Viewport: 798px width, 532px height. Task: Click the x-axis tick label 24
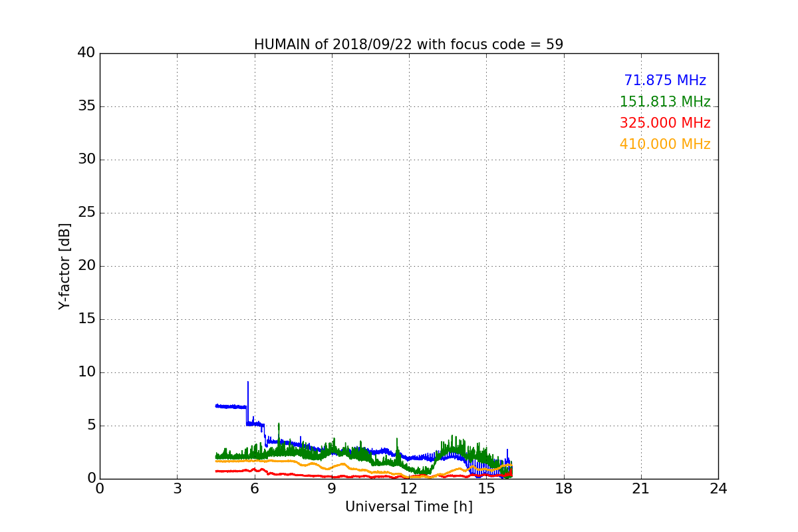pyautogui.click(x=718, y=488)
